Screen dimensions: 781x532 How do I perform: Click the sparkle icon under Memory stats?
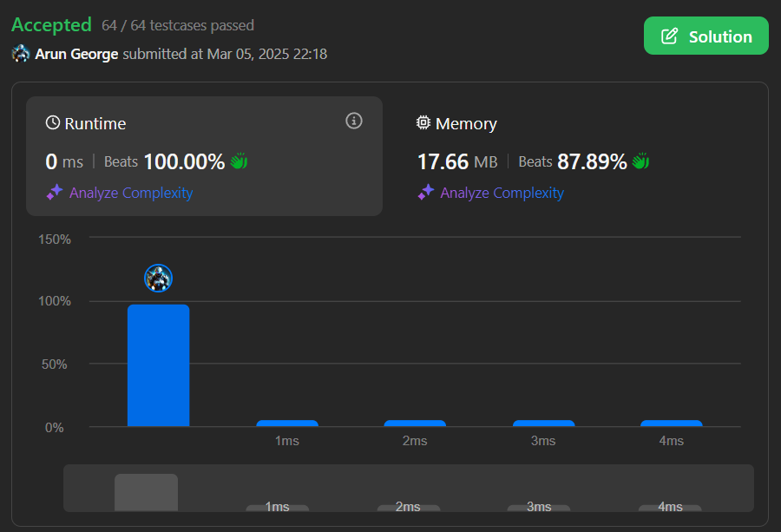click(x=425, y=193)
